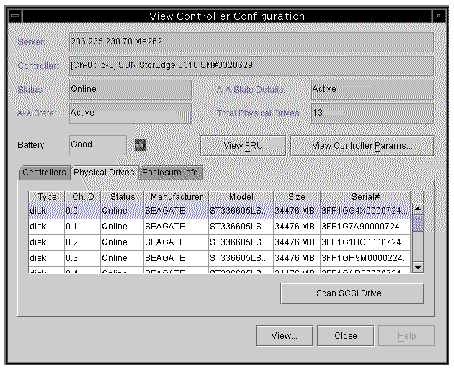Click the disk type cell in row 0.2

(46, 242)
